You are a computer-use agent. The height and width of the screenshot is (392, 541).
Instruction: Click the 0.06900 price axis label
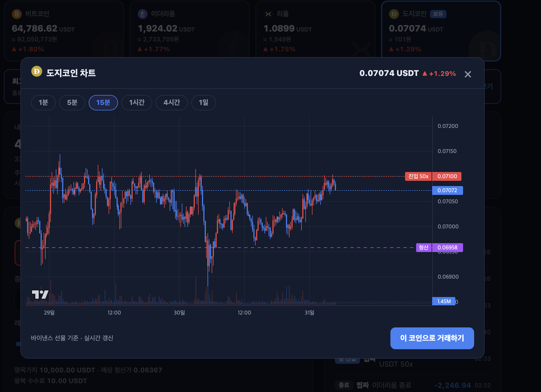click(x=448, y=277)
